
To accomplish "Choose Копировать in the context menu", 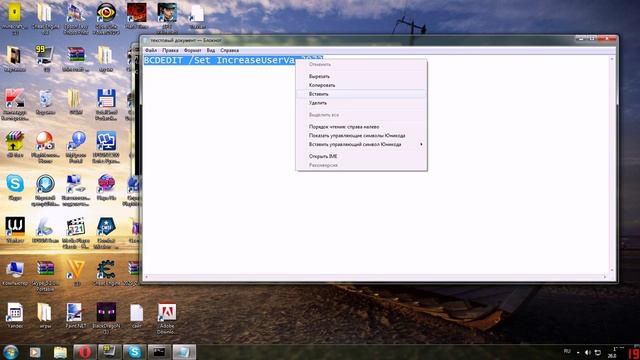I will [x=361, y=85].
